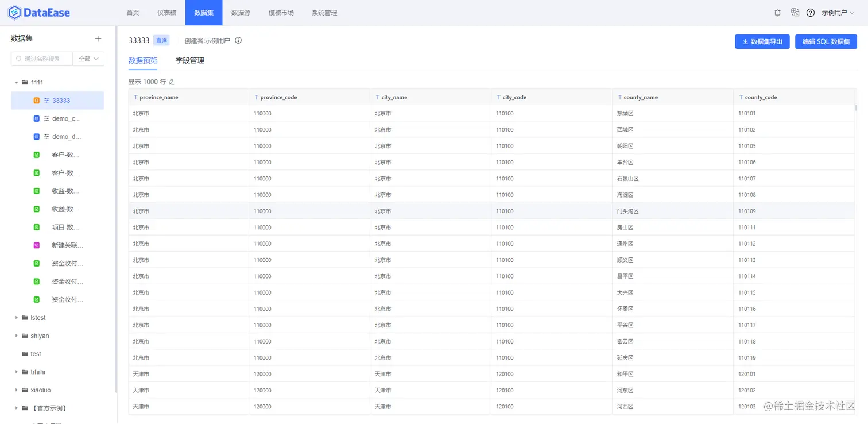Expand the xiaoluo folder
The image size is (868, 424).
click(17, 390)
